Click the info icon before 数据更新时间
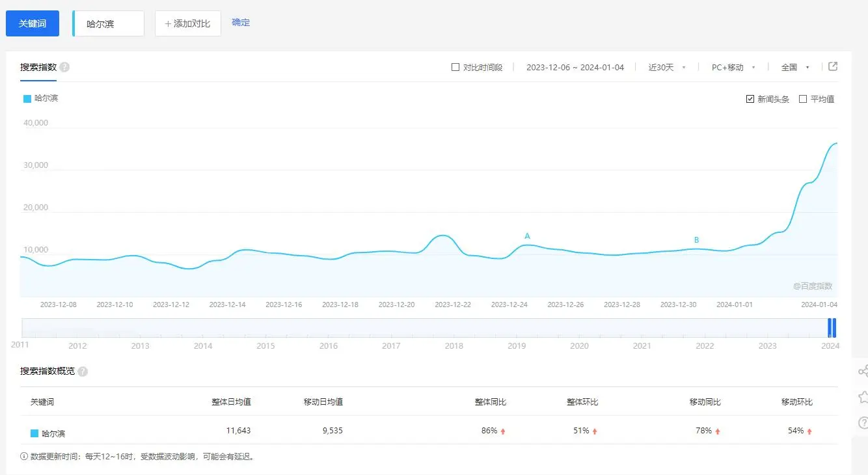The height and width of the screenshot is (475, 868). click(24, 457)
